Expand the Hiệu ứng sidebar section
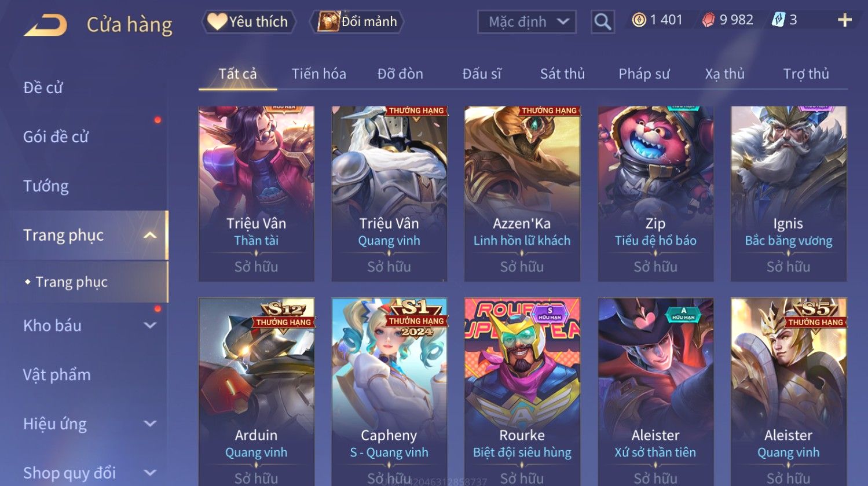 tap(149, 424)
